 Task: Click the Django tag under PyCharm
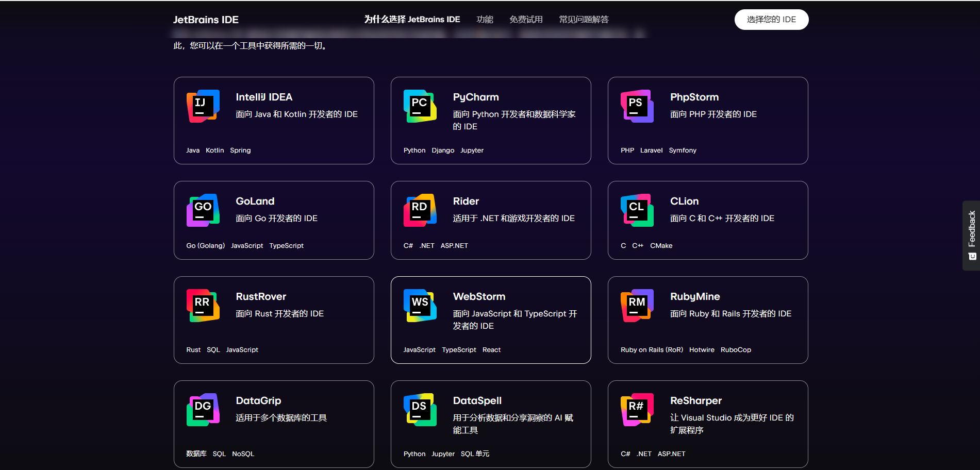tap(443, 150)
